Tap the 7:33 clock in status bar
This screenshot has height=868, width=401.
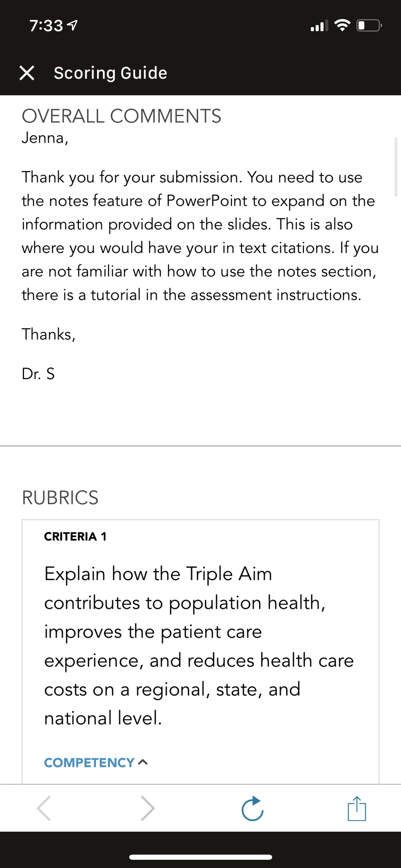(x=46, y=26)
